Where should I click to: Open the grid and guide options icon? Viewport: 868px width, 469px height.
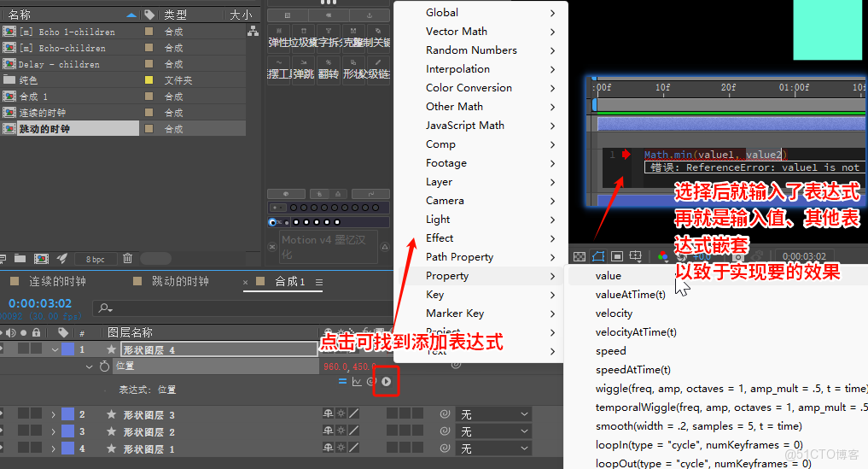coord(636,256)
